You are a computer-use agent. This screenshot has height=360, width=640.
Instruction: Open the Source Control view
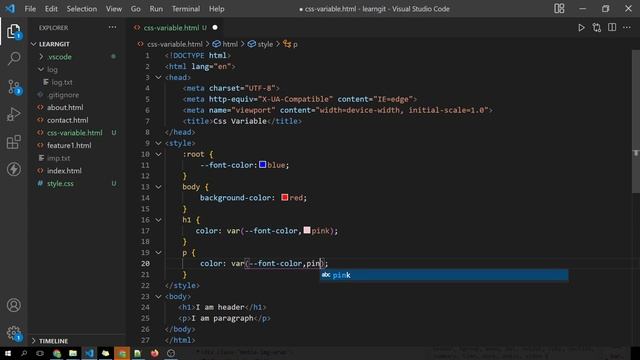click(14, 87)
